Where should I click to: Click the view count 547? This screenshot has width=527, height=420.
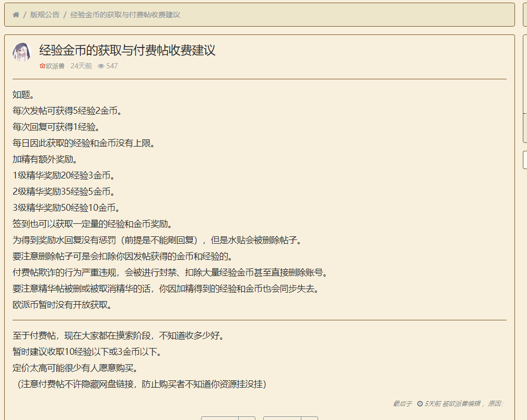[112, 66]
